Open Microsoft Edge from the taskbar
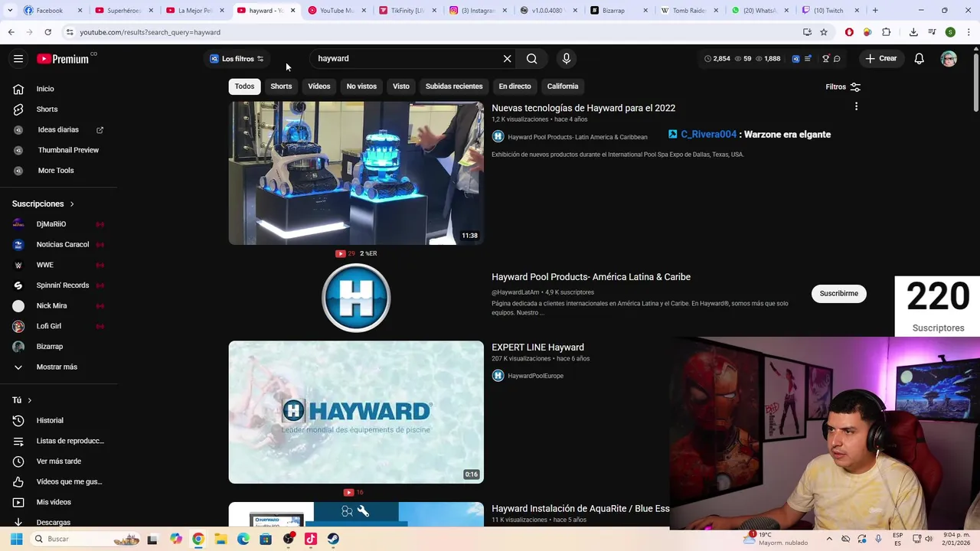Screen dimensions: 980x551 (243, 539)
